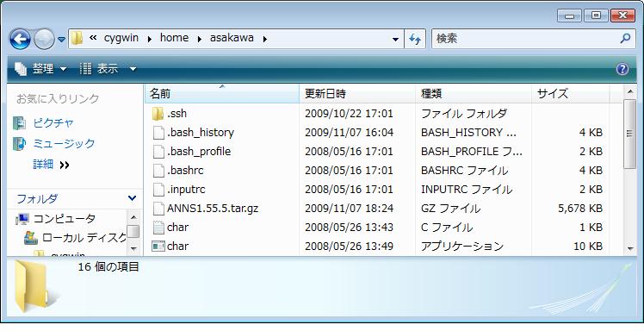The width and height of the screenshot is (644, 331).
Task: Click the file list vertical scrollbar thumb
Action: (x=629, y=134)
